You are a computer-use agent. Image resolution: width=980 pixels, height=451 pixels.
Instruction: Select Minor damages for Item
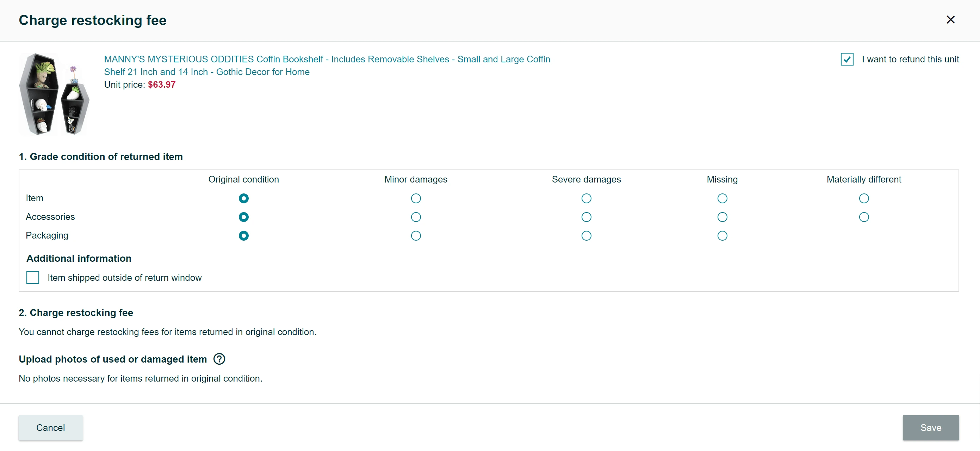[x=416, y=198]
